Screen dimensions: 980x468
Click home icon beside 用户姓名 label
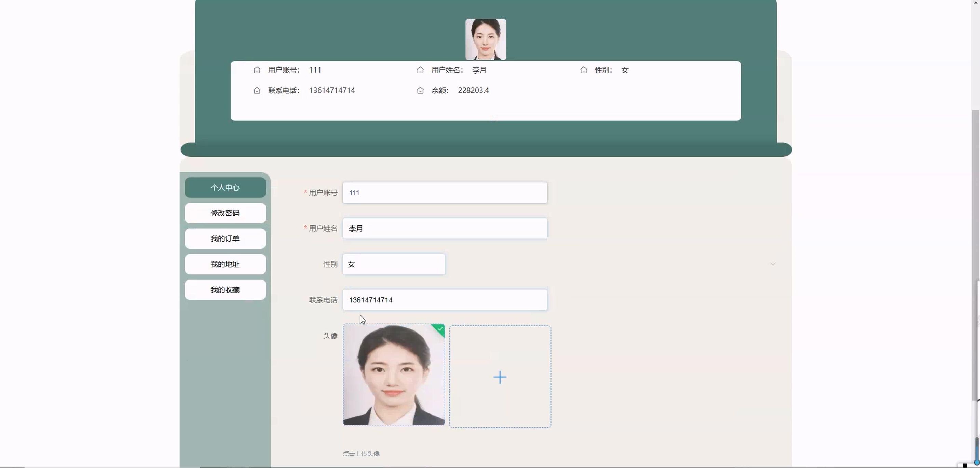[x=420, y=70]
